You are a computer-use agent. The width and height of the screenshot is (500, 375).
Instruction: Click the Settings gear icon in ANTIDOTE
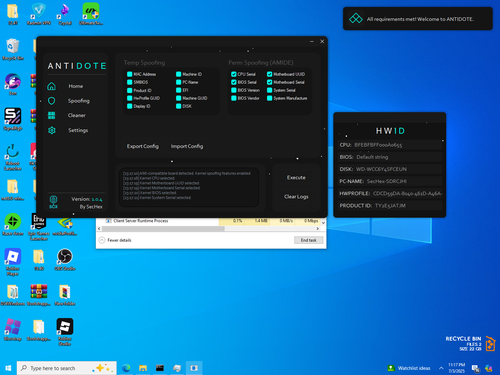(x=52, y=130)
